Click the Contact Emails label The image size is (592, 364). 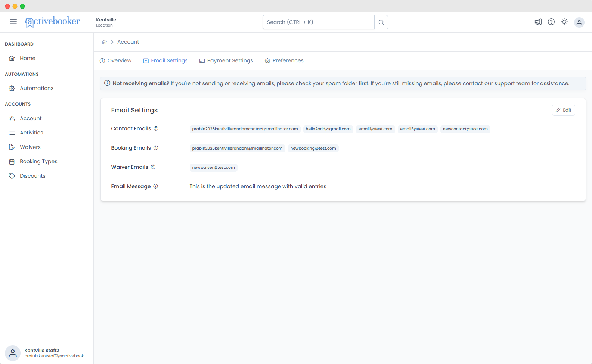coord(131,128)
